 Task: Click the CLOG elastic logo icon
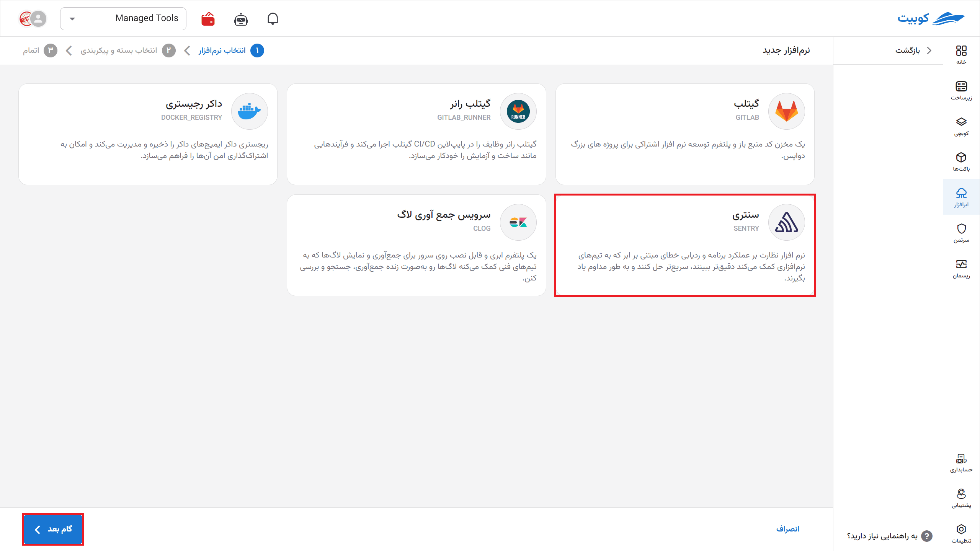tap(518, 222)
